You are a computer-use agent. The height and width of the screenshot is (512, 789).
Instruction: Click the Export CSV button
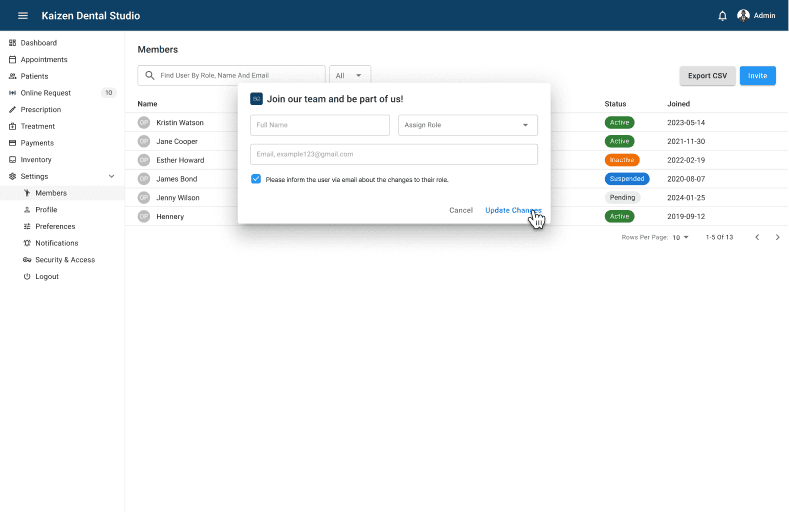click(x=707, y=75)
